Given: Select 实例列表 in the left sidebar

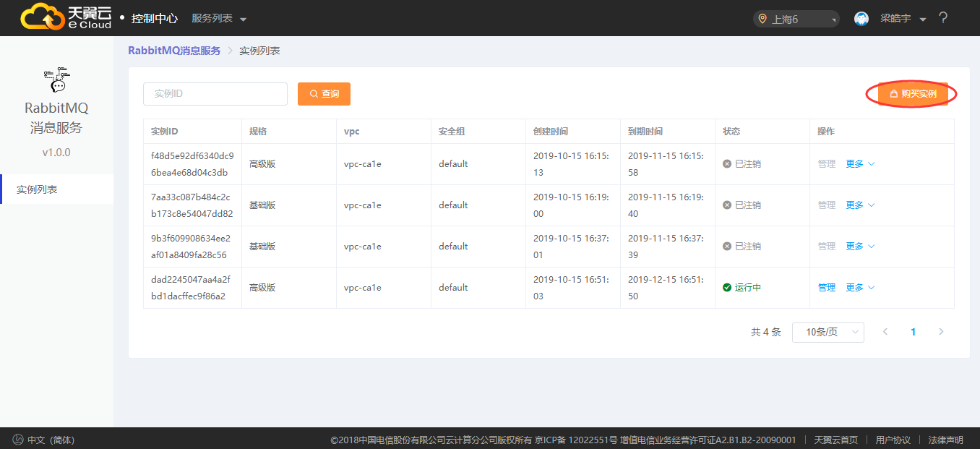Looking at the screenshot, I should pyautogui.click(x=38, y=189).
